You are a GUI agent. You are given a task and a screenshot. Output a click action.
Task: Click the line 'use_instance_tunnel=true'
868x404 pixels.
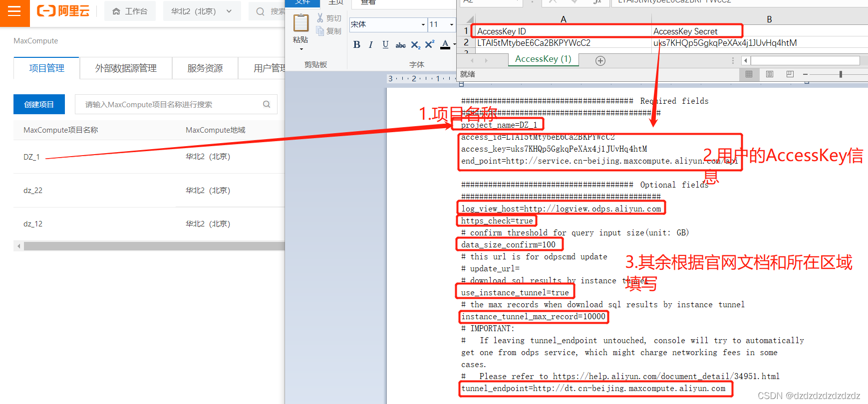point(515,292)
